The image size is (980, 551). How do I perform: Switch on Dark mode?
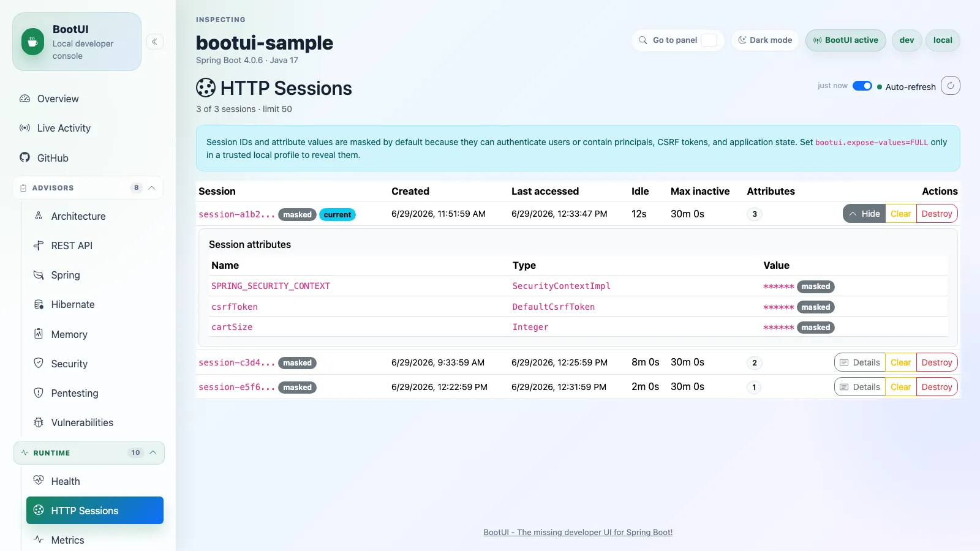765,40
